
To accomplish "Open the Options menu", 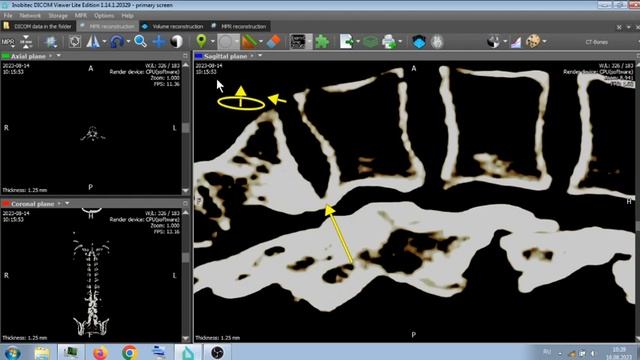I will [x=104, y=16].
